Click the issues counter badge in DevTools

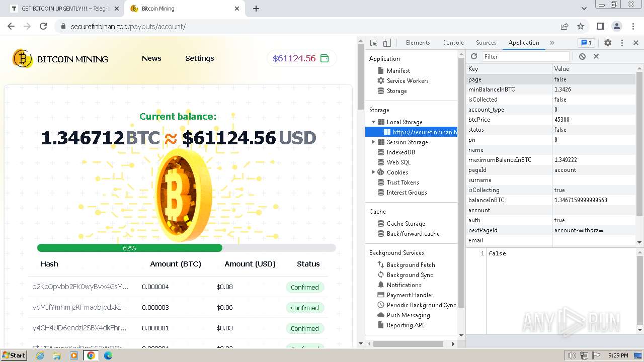(x=586, y=43)
